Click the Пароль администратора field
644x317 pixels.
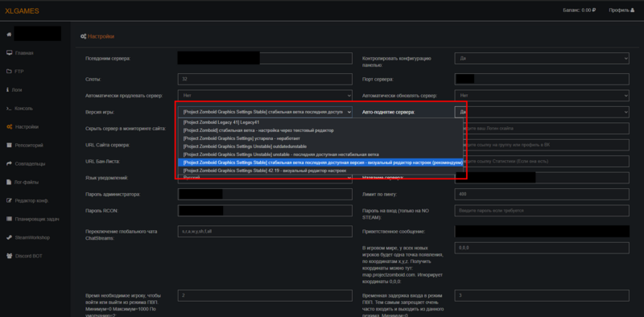point(265,194)
